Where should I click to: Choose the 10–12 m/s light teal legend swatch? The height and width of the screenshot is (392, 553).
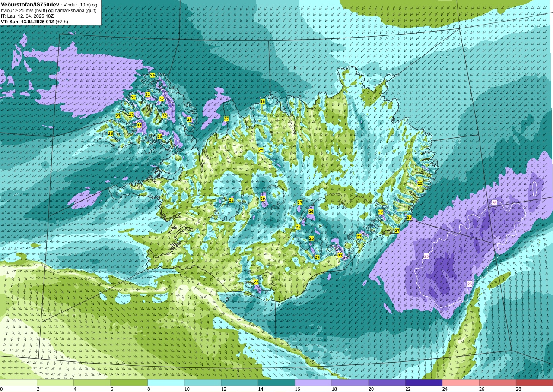click(x=203, y=383)
